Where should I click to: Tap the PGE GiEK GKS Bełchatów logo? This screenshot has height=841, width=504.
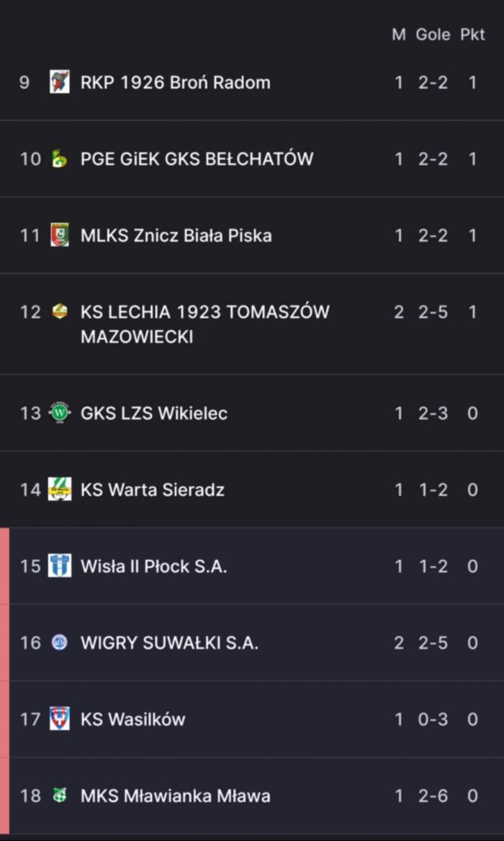point(60,158)
